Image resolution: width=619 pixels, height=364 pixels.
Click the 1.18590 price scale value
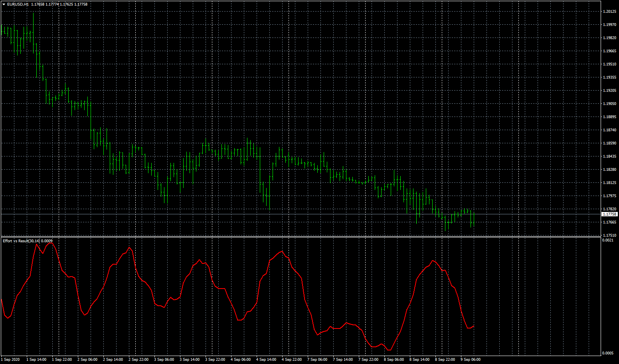pyautogui.click(x=609, y=143)
